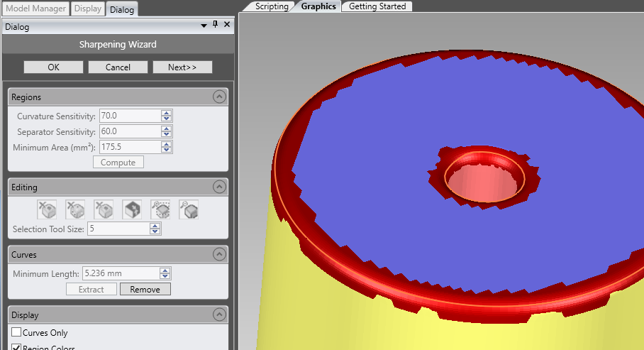Switch to the Model Manager tab
This screenshot has height=350, width=644.
coord(35,9)
